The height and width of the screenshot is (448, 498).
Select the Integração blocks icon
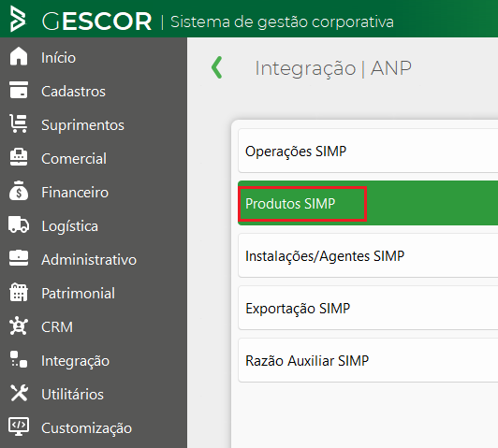click(19, 359)
